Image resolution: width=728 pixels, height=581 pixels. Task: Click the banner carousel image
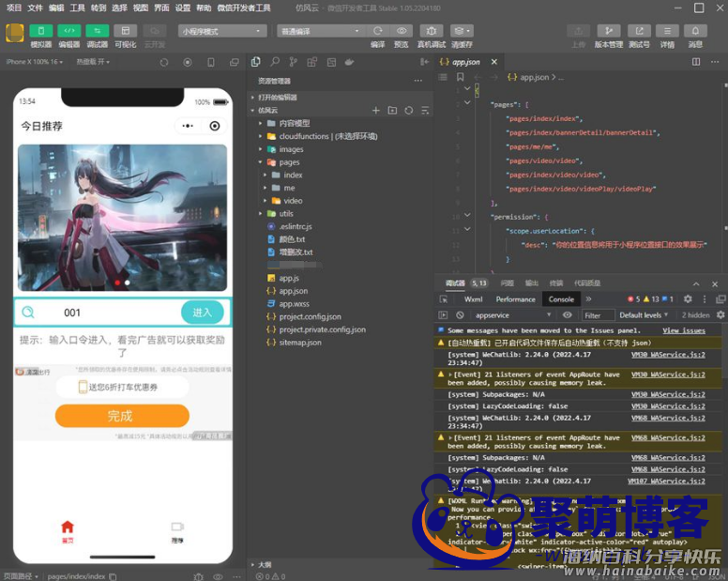[x=123, y=218]
